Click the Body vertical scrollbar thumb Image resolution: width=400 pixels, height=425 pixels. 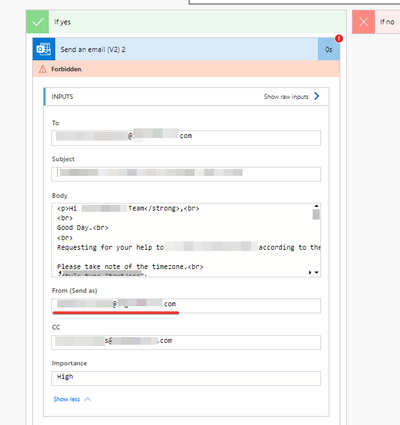coord(316,214)
